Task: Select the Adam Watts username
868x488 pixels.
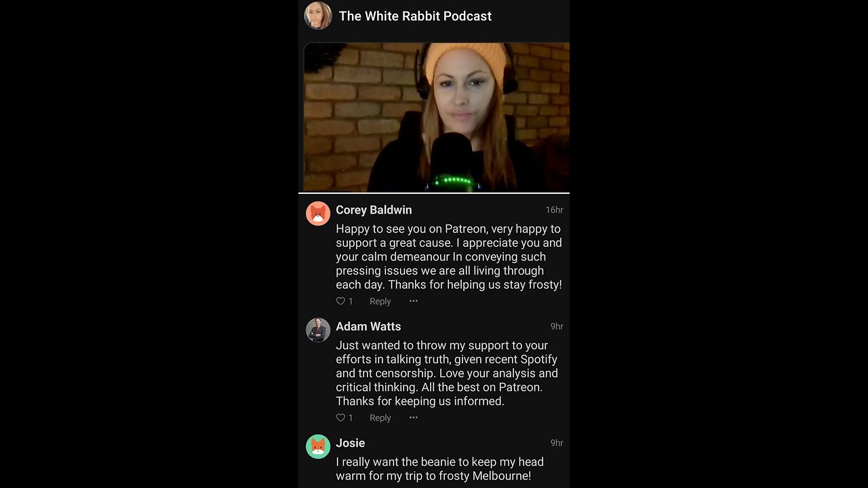Action: (368, 327)
